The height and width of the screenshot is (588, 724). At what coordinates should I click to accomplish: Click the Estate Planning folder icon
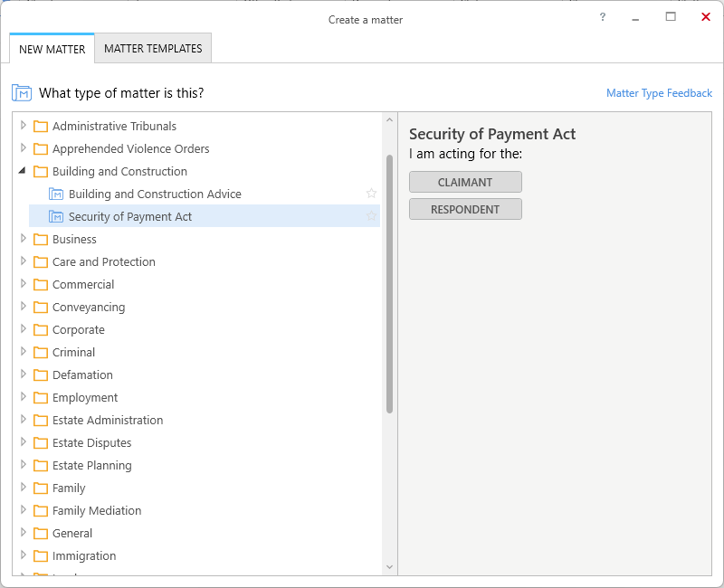point(41,465)
